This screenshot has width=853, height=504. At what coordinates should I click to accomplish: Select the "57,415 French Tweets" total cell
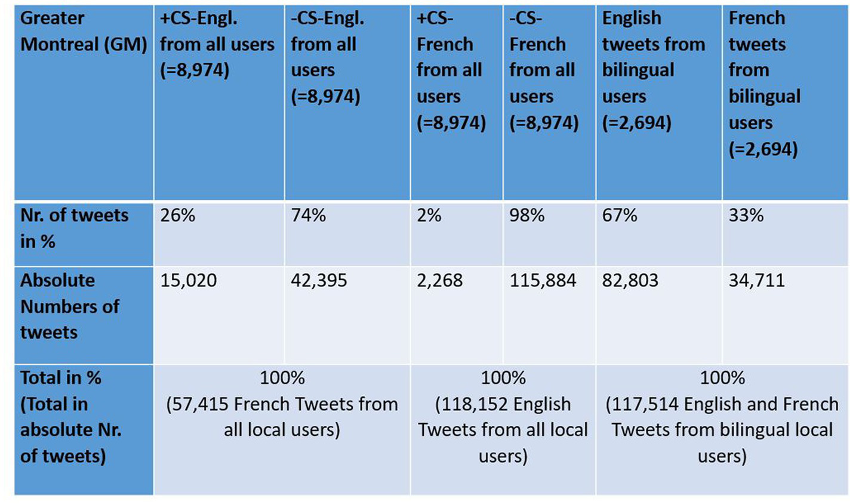point(282,404)
